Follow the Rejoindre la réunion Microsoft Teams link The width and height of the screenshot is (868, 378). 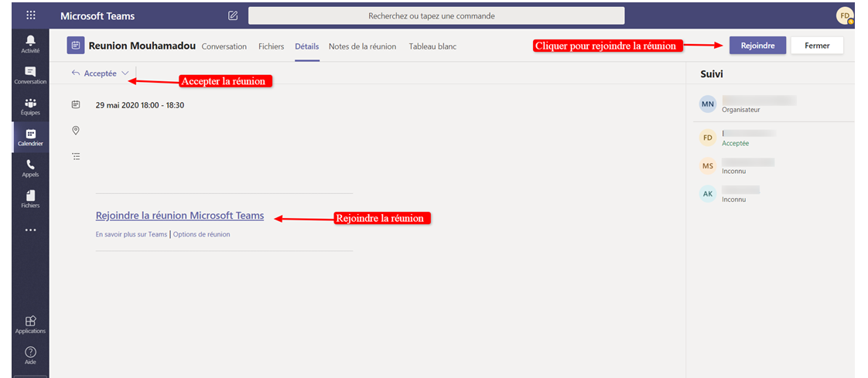179,216
